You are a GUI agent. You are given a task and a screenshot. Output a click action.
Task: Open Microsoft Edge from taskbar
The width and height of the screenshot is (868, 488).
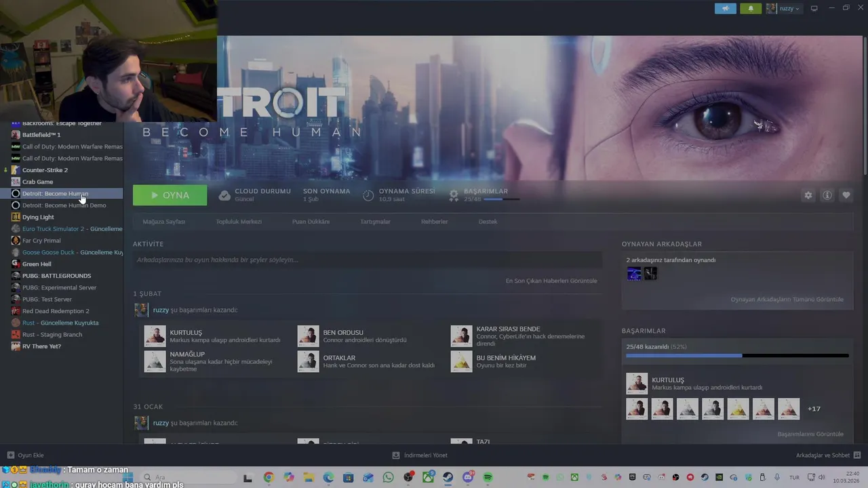coord(328,477)
